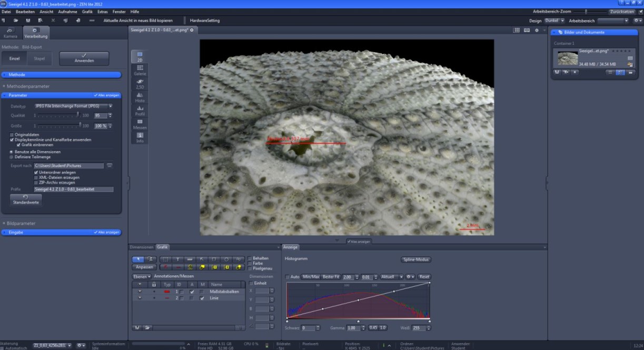Open the Design Dunkel dropdown

pyautogui.click(x=554, y=21)
